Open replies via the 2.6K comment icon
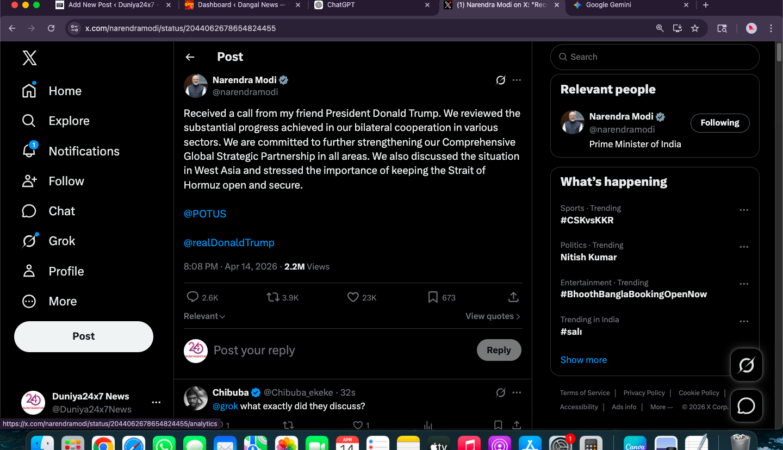This screenshot has width=783, height=450. [192, 297]
